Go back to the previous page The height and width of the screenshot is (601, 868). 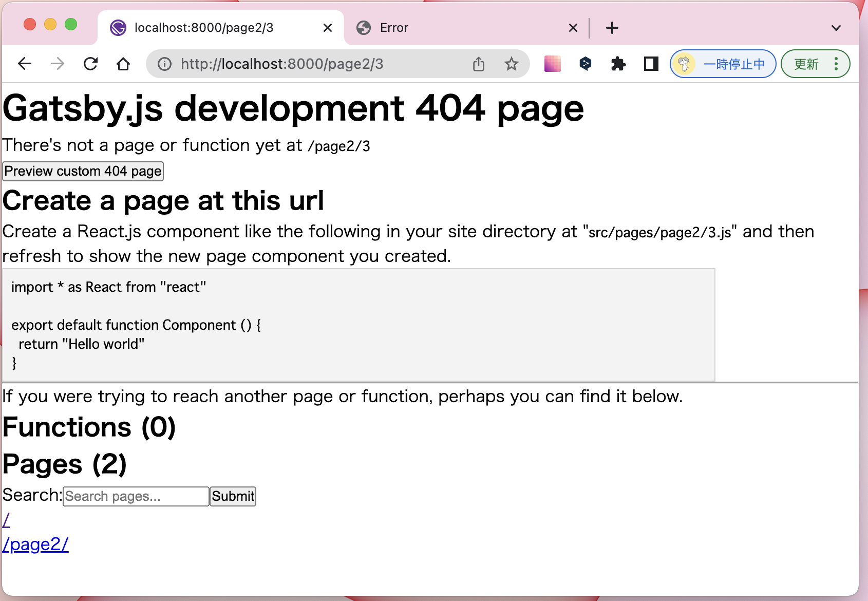click(24, 64)
